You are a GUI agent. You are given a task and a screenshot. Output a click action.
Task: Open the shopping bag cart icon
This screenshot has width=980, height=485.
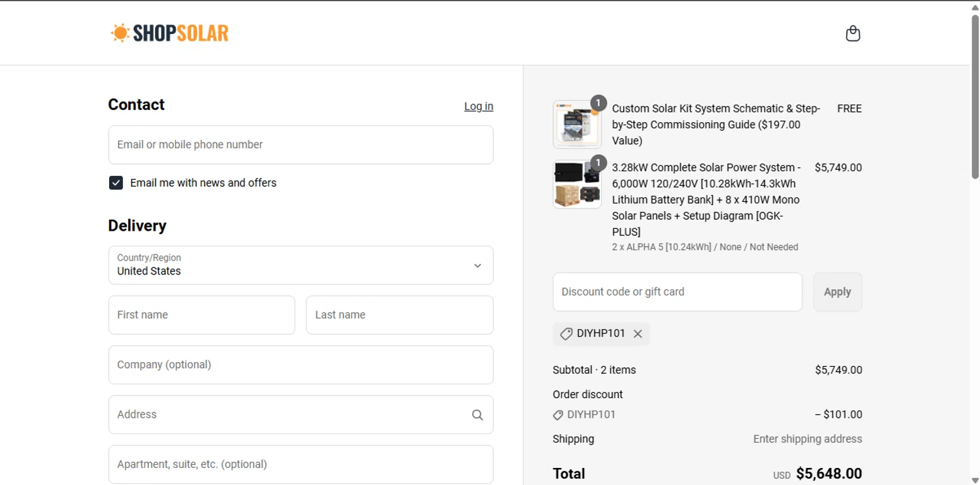[x=853, y=33]
